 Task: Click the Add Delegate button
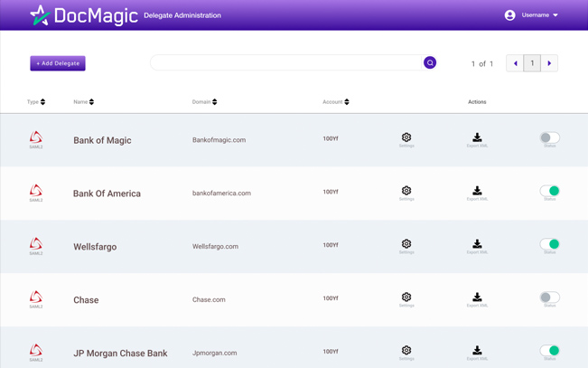click(58, 63)
